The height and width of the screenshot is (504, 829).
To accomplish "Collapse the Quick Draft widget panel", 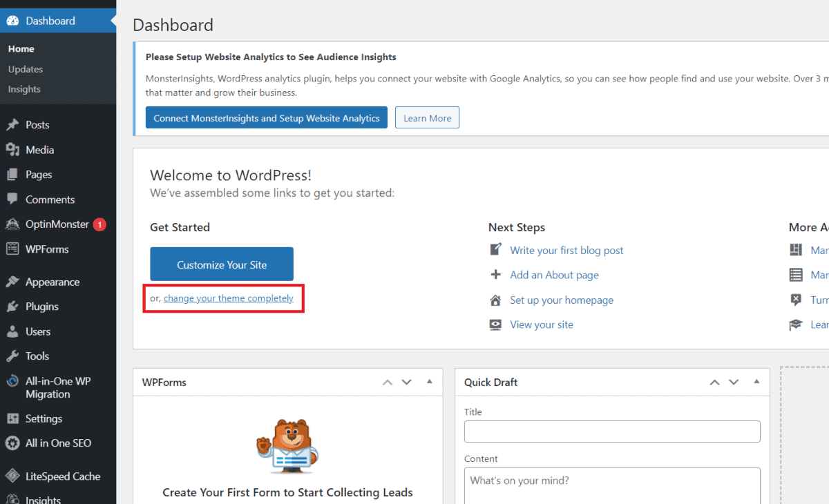I will (756, 382).
